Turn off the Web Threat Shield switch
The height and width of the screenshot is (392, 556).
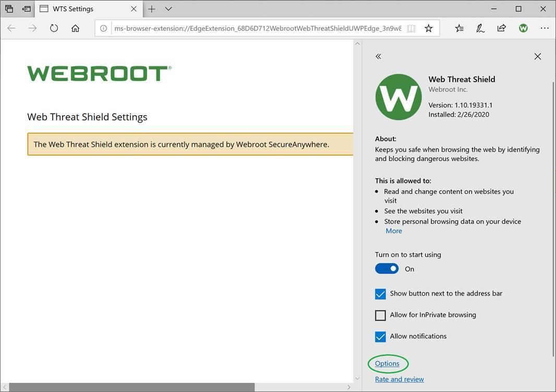[x=386, y=269]
